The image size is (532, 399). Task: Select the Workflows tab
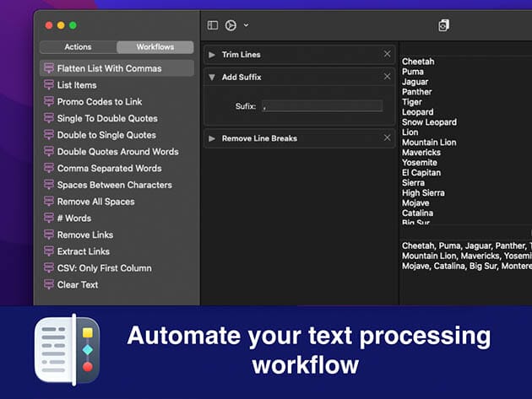(155, 47)
